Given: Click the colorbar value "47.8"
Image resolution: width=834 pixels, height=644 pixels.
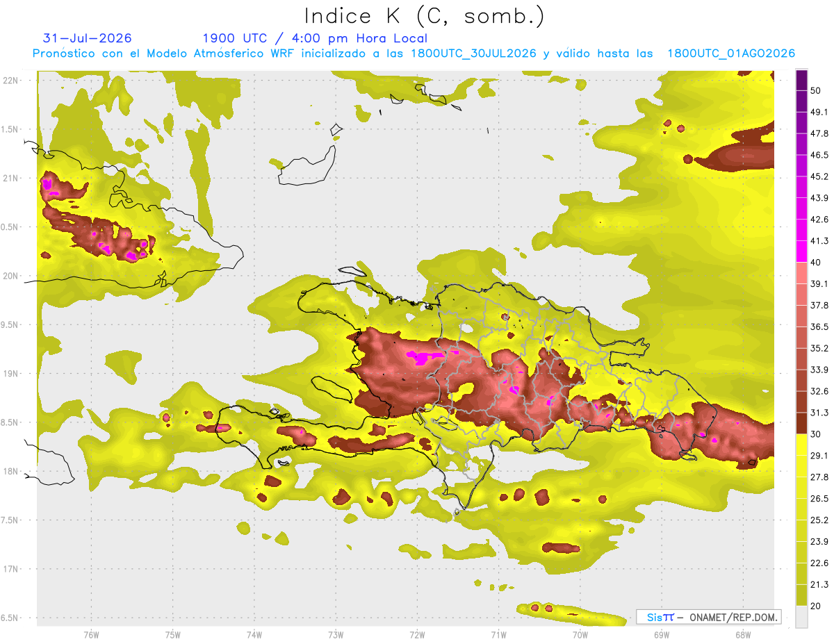Looking at the screenshot, I should tap(819, 133).
